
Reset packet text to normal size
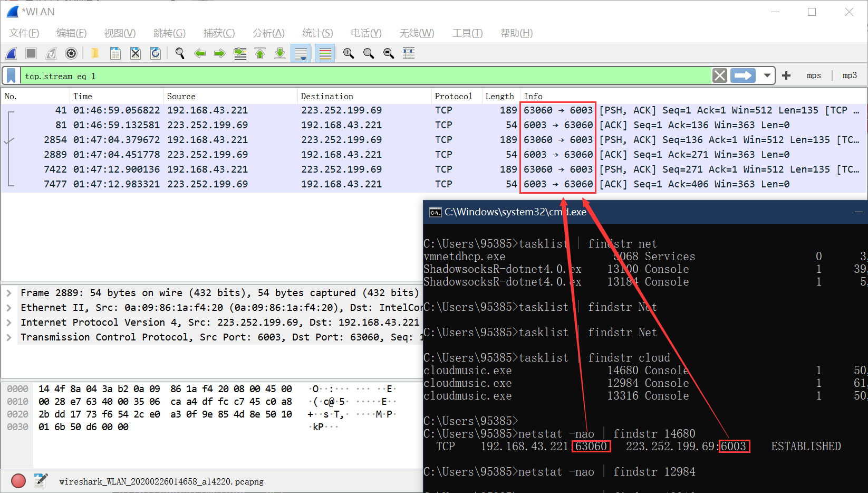(389, 53)
